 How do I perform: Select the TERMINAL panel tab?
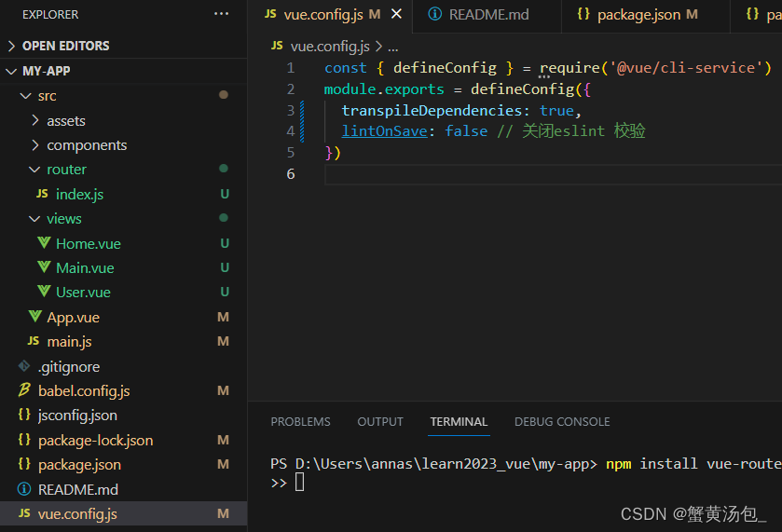(459, 422)
